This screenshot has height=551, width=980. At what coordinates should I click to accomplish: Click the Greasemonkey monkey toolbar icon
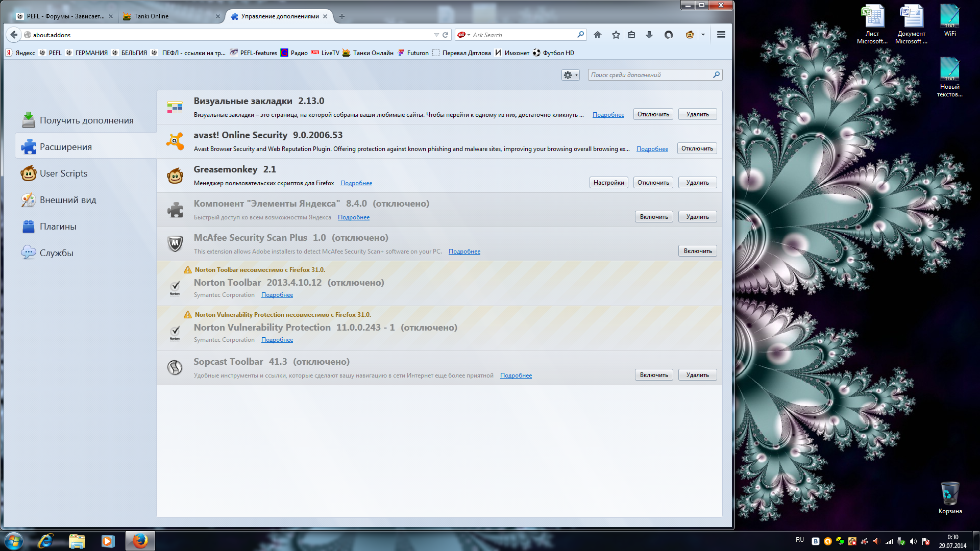pos(690,35)
